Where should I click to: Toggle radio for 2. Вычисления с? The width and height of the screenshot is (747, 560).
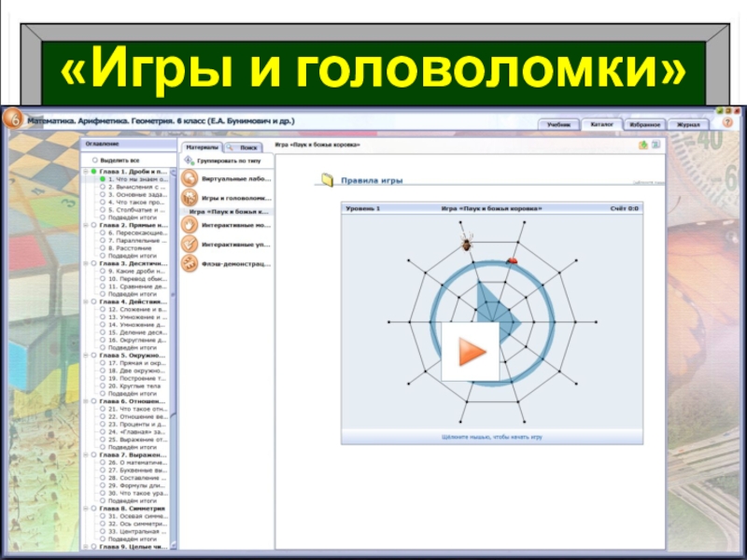103,188
